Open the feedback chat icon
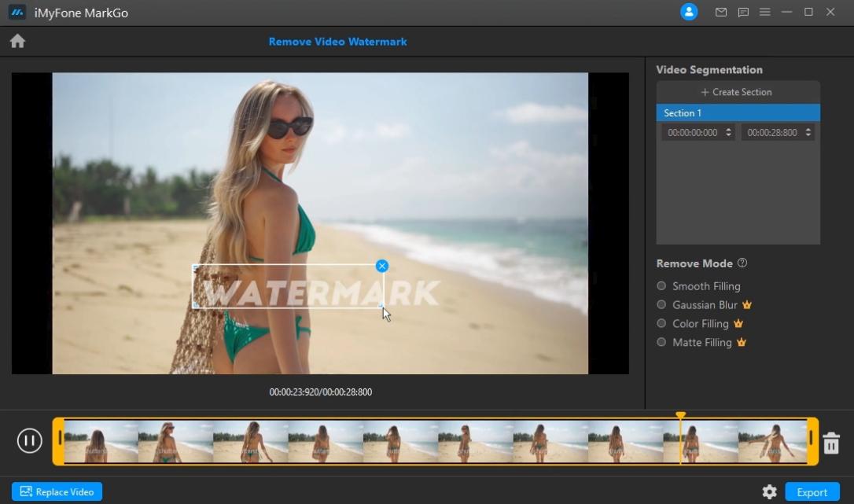Image resolution: width=854 pixels, height=504 pixels. 742,13
